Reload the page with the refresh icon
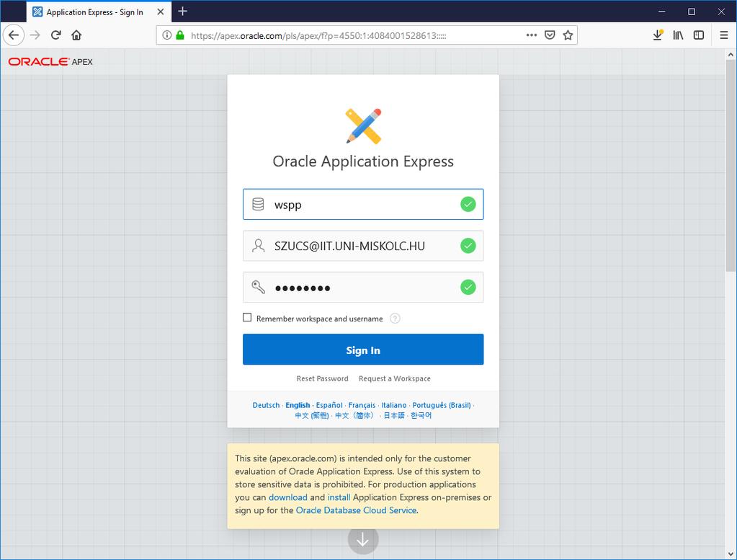The height and width of the screenshot is (560, 737). point(55,35)
